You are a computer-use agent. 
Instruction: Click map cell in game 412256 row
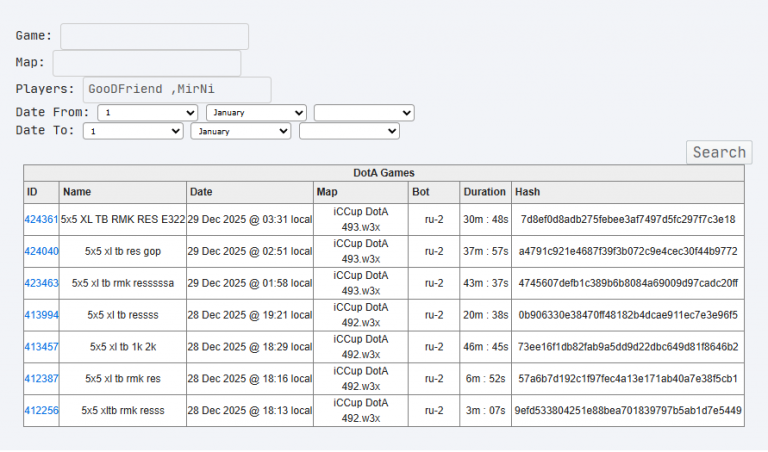pyautogui.click(x=361, y=410)
